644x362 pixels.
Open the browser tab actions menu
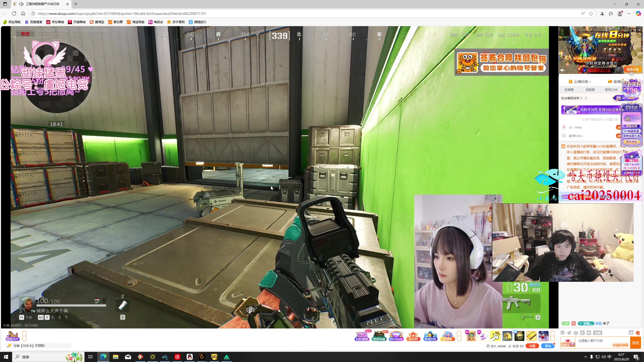5,4
